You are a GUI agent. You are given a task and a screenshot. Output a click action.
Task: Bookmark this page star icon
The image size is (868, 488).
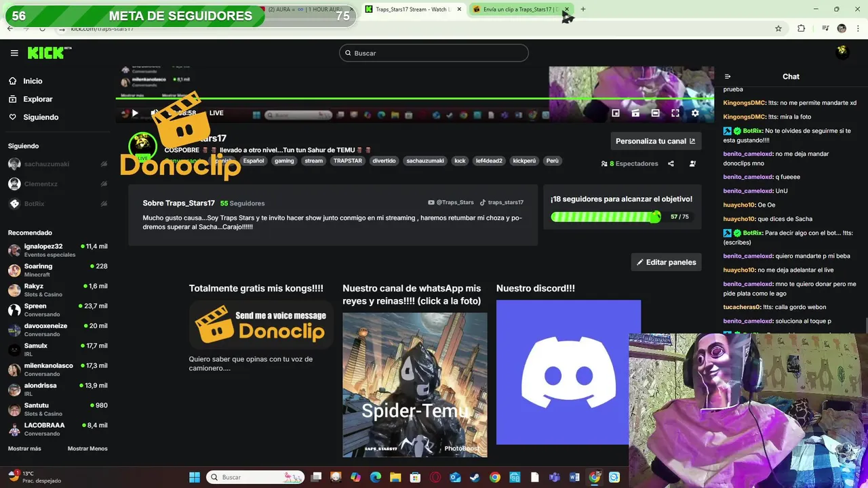click(x=778, y=28)
